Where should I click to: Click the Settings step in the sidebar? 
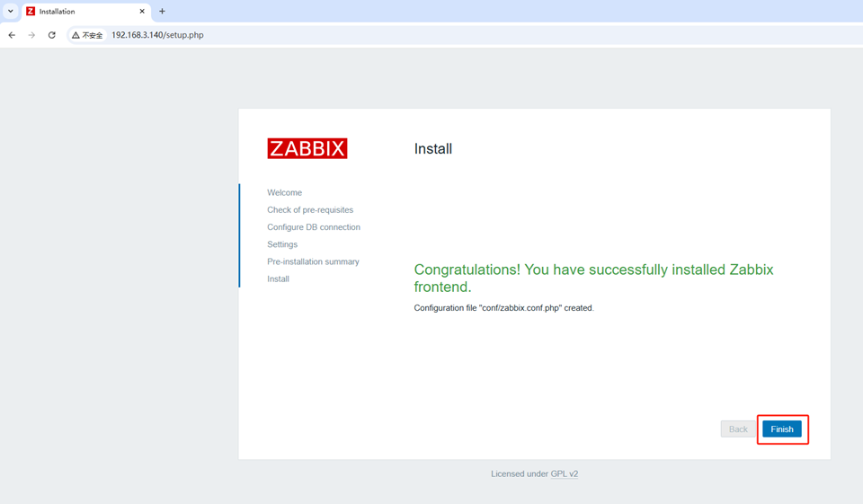coord(282,244)
